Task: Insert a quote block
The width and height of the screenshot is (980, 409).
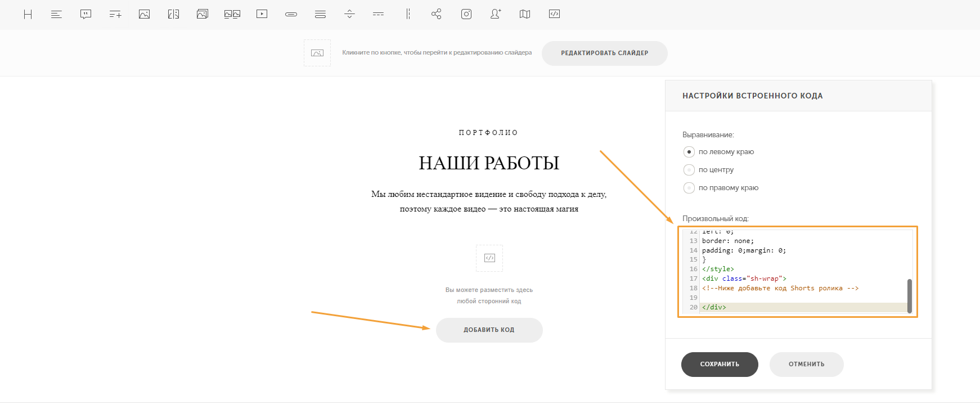Action: pos(86,14)
